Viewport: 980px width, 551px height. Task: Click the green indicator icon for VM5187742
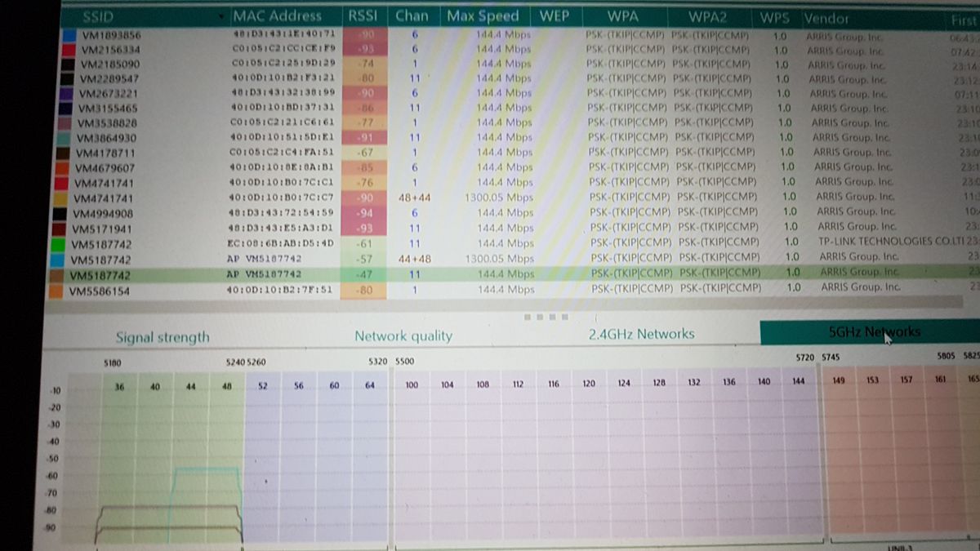coord(65,242)
